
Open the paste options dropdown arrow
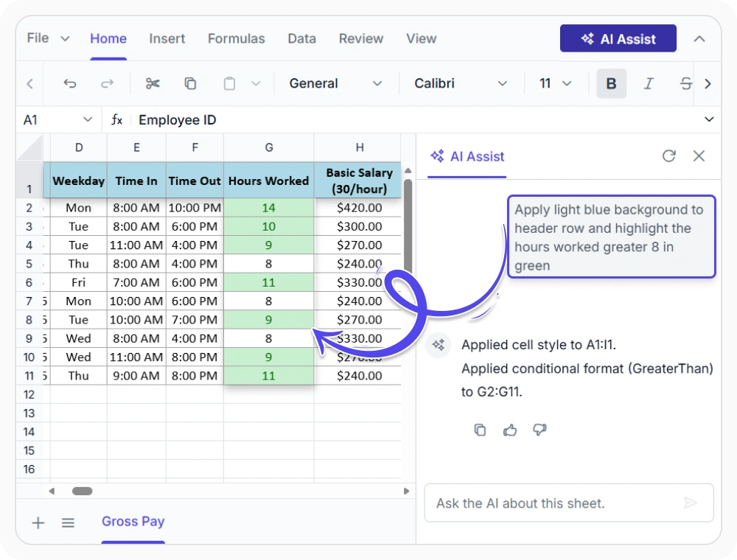256,83
